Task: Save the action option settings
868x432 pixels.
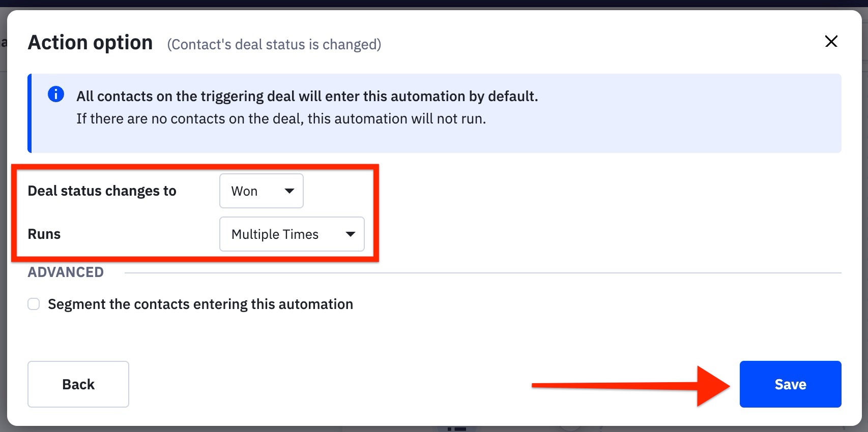Action: click(790, 384)
